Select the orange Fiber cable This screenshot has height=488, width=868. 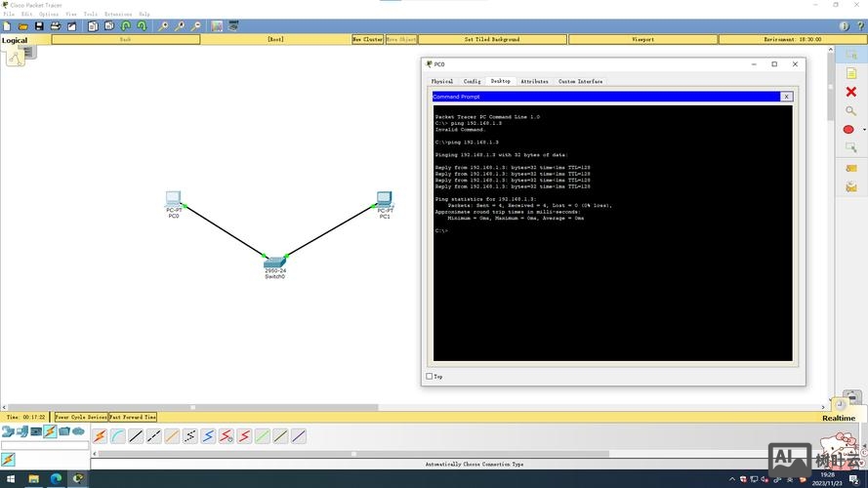click(x=172, y=436)
